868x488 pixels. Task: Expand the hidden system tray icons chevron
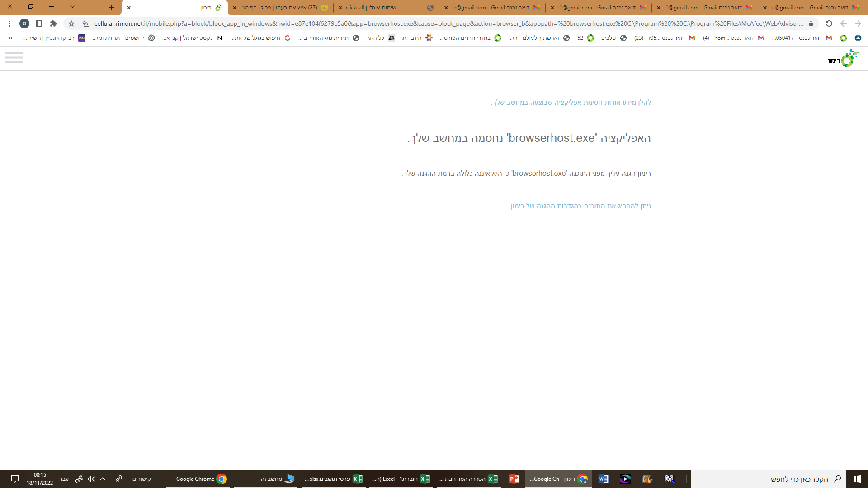103,479
